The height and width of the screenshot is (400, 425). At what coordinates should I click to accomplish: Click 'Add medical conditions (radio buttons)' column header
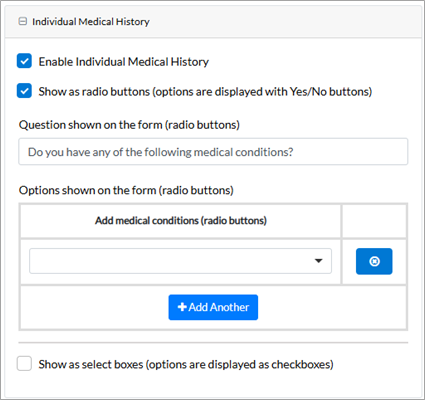[181, 221]
